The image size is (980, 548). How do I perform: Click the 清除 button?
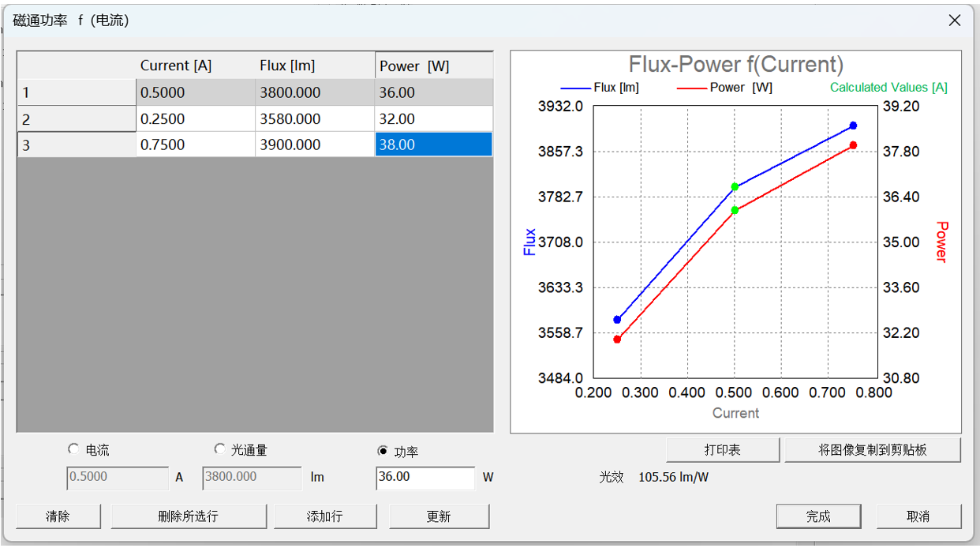[x=58, y=516]
